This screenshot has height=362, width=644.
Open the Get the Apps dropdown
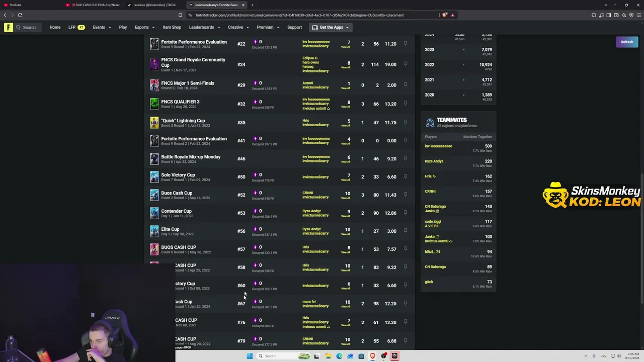pos(331,27)
